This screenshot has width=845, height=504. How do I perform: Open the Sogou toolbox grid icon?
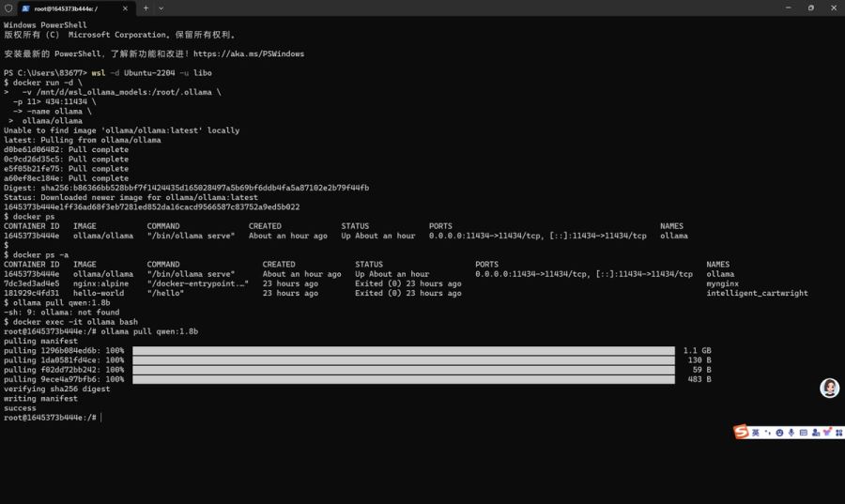tap(839, 433)
